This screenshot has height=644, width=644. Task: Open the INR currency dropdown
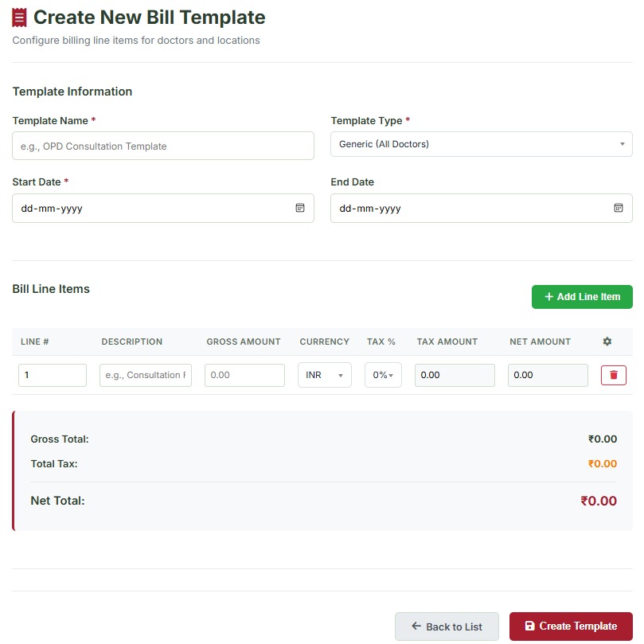pyautogui.click(x=325, y=375)
